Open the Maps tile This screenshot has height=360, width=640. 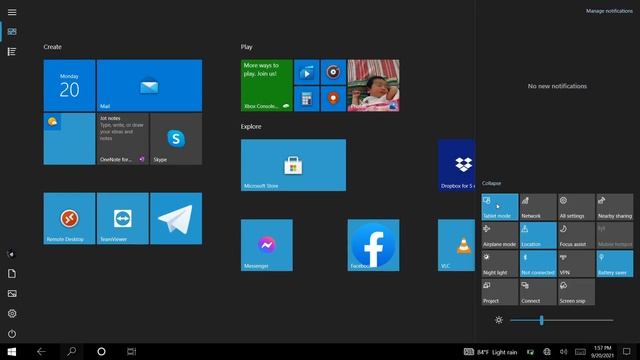333,99
